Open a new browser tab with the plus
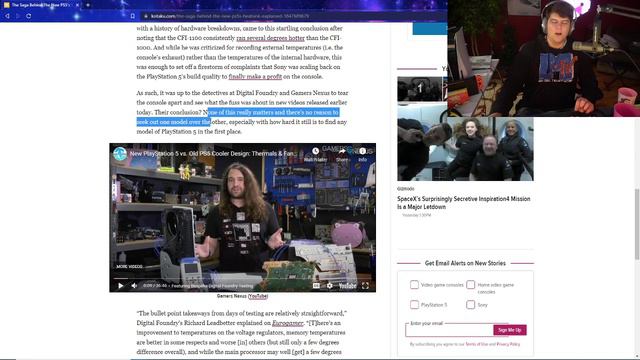 (x=88, y=5)
